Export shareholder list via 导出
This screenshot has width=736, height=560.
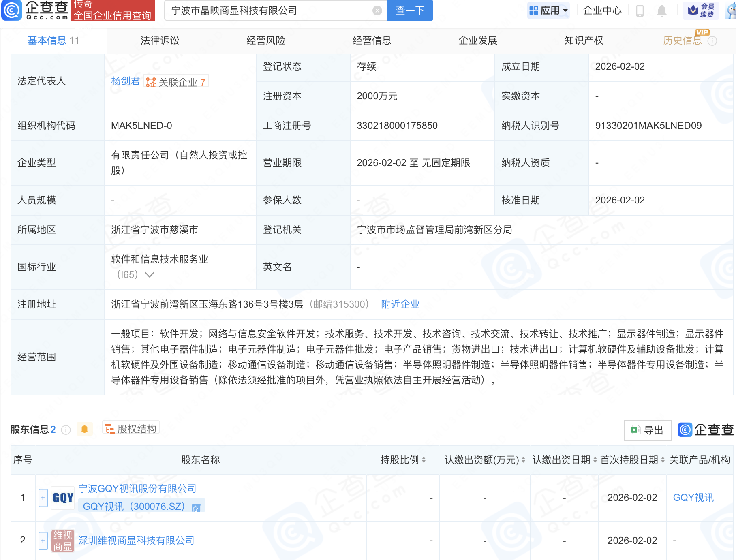(647, 430)
